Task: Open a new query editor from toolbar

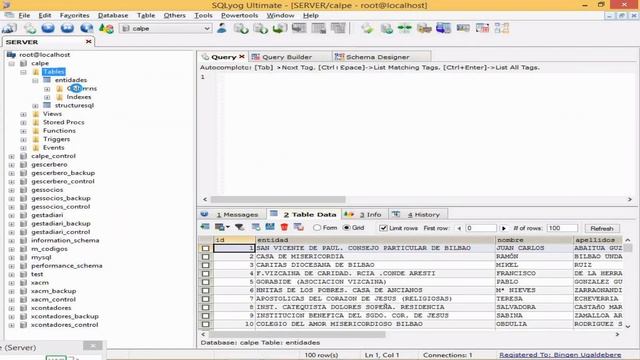Action: (x=29, y=29)
